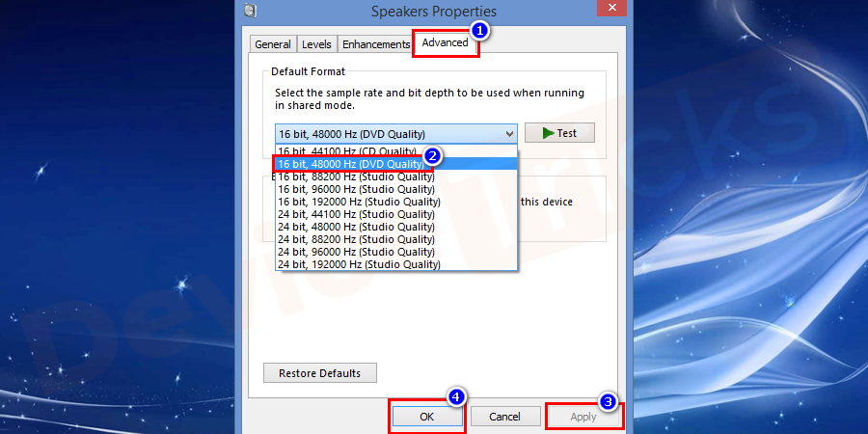Click the speaker icon in title bar
This screenshot has width=868, height=434.
click(251, 11)
